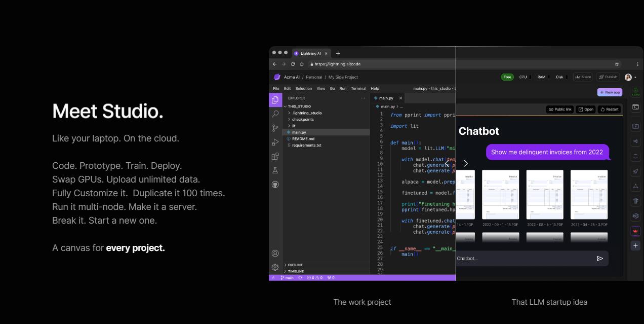Expand the TIMELINE section
This screenshot has height=324, width=644.
(x=294, y=271)
